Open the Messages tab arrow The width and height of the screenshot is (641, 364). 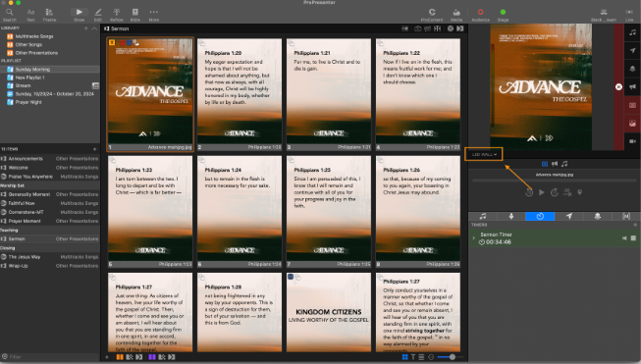[x=569, y=216]
